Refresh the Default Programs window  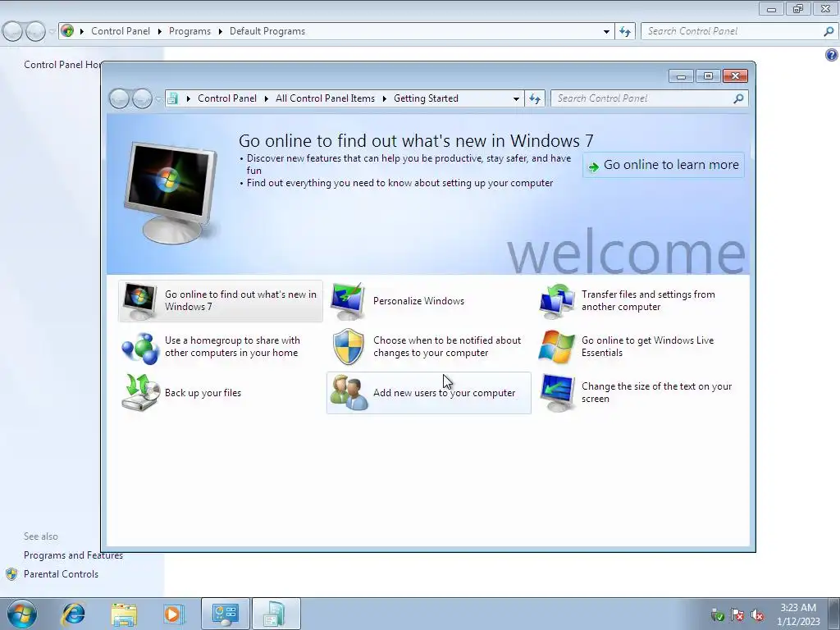click(x=624, y=32)
